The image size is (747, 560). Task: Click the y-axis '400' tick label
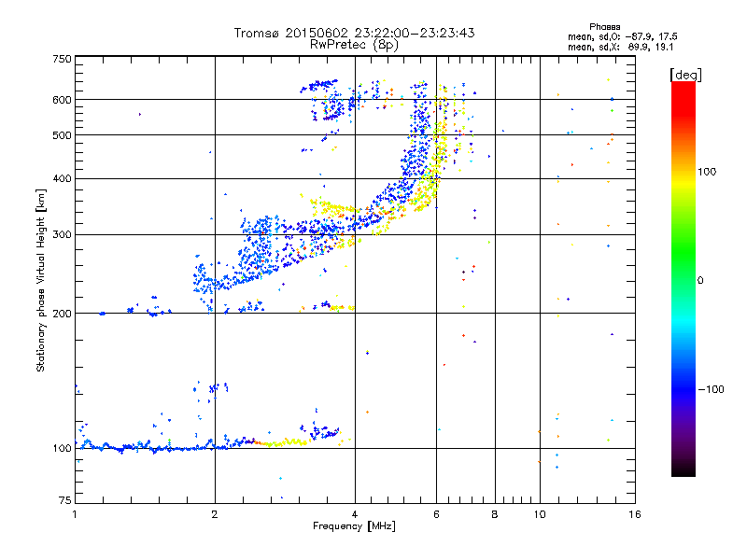coord(62,178)
